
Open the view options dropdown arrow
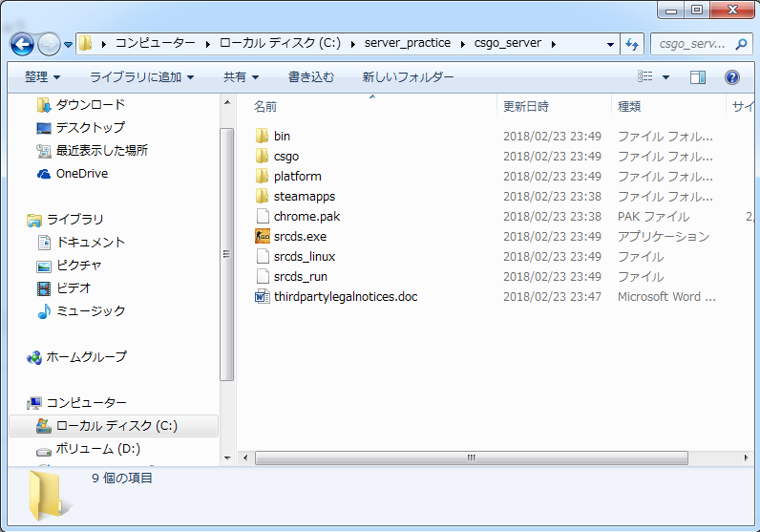coord(666,77)
